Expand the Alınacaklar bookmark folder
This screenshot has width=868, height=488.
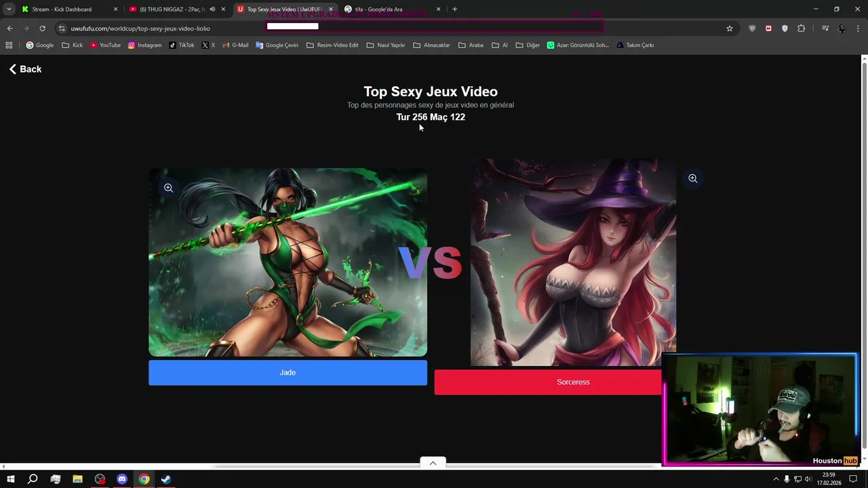pyautogui.click(x=431, y=45)
